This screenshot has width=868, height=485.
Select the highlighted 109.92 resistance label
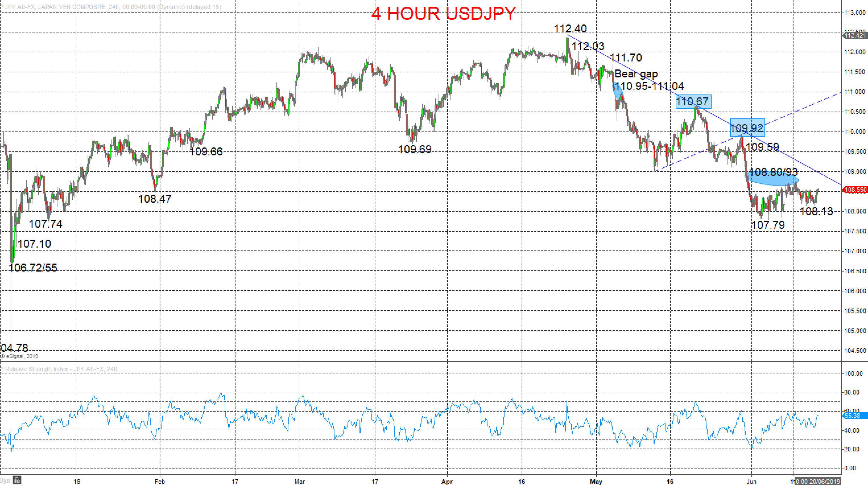point(747,128)
